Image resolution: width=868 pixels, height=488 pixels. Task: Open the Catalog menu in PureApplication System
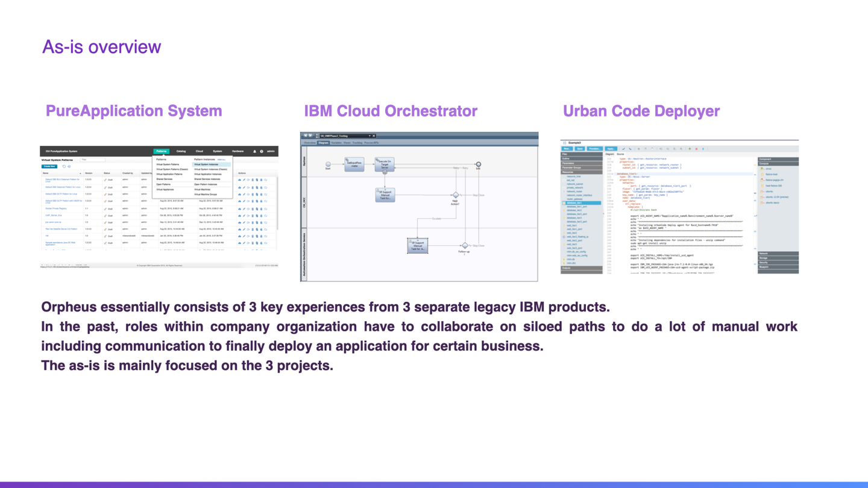(181, 151)
